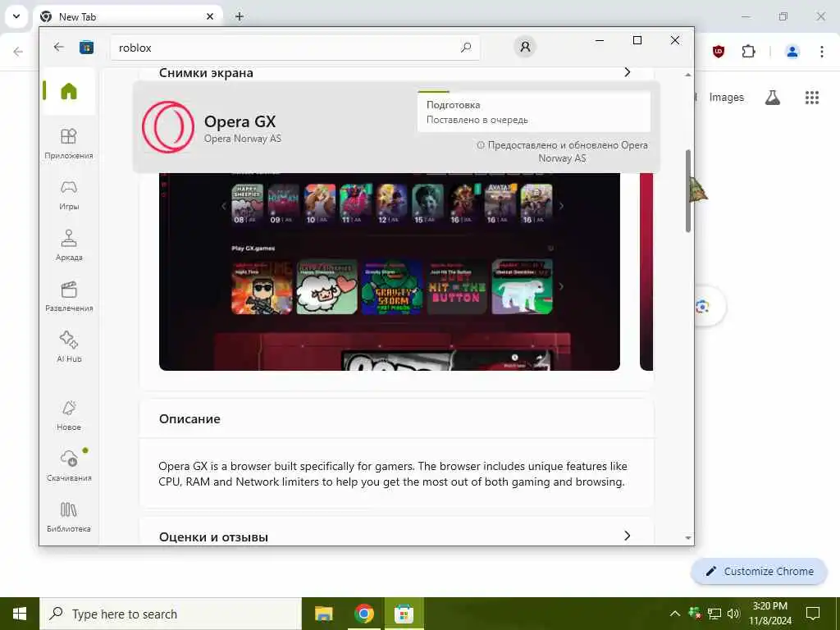The height and width of the screenshot is (630, 840).
Task: Open the Home section in Microsoft Store sidebar
Action: point(69,92)
